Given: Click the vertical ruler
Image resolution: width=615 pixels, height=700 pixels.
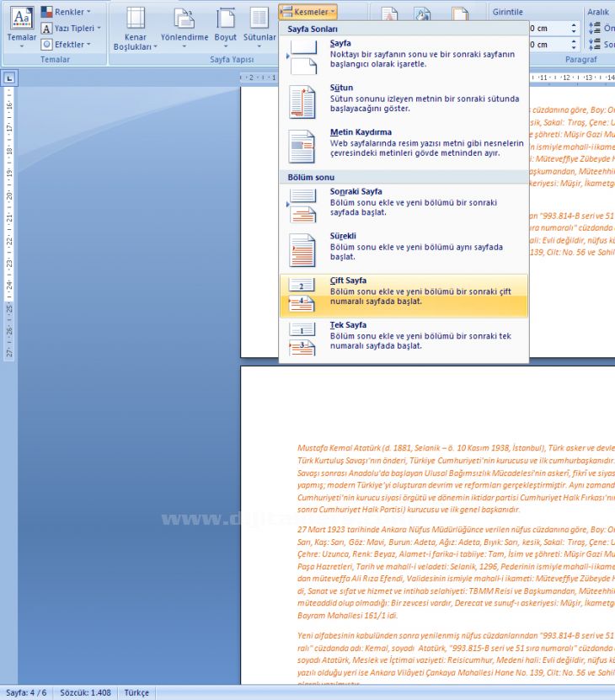Looking at the screenshot, I should (9, 223).
